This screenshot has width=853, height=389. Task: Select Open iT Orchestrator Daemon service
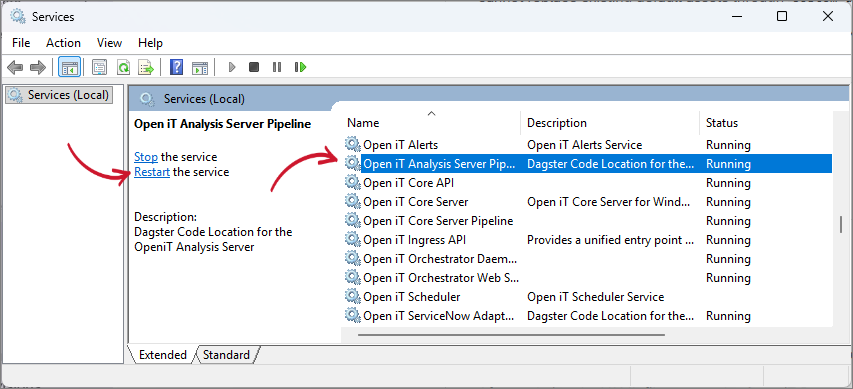coord(588,259)
